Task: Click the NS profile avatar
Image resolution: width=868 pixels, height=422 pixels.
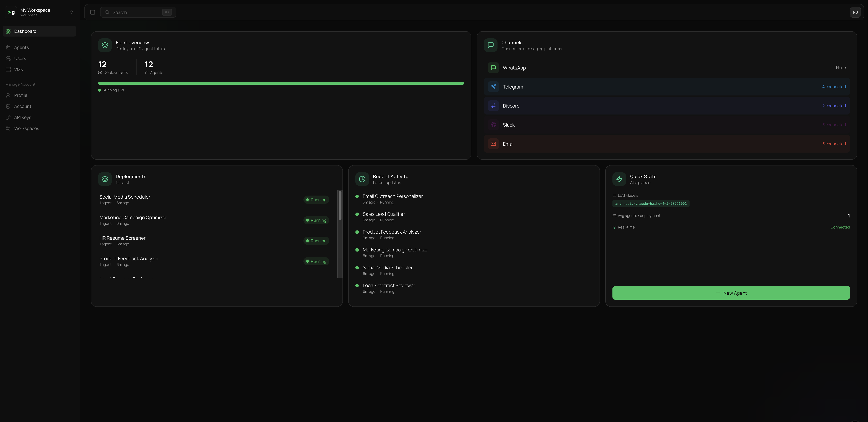Action: click(x=855, y=12)
